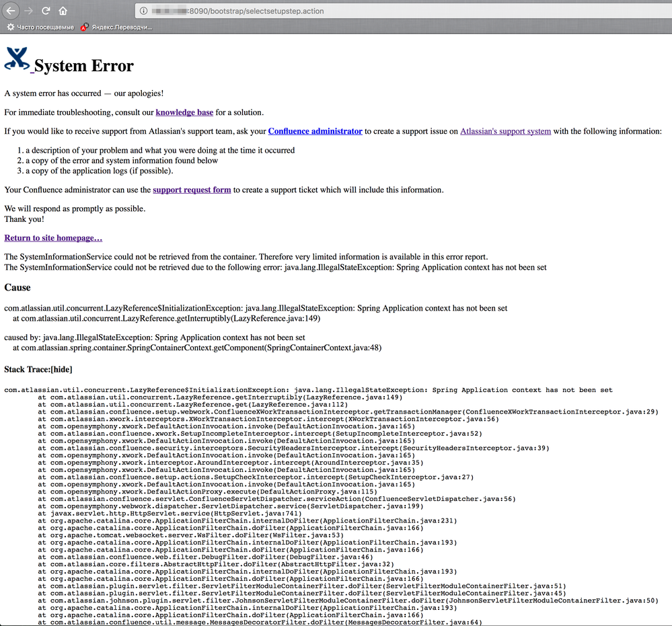
Task: Open Atlassian's support system link
Action: [505, 131]
